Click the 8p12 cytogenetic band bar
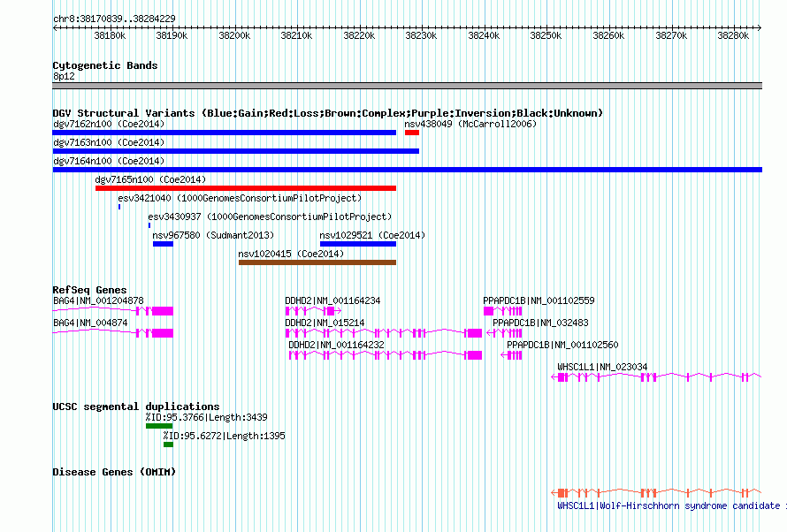 408,86
